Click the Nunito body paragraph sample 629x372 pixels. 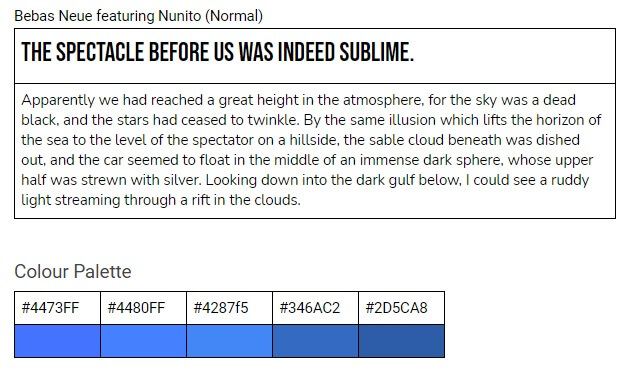[311, 150]
